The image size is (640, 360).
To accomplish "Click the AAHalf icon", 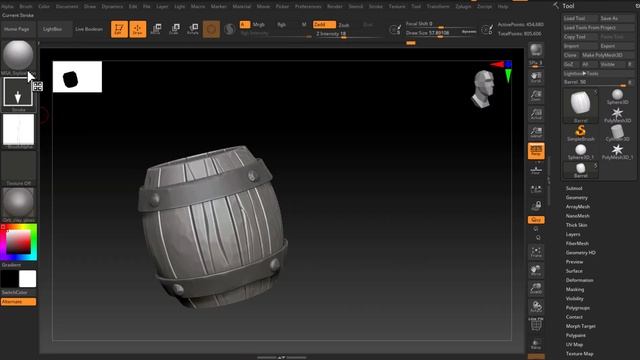I will 536,132.
